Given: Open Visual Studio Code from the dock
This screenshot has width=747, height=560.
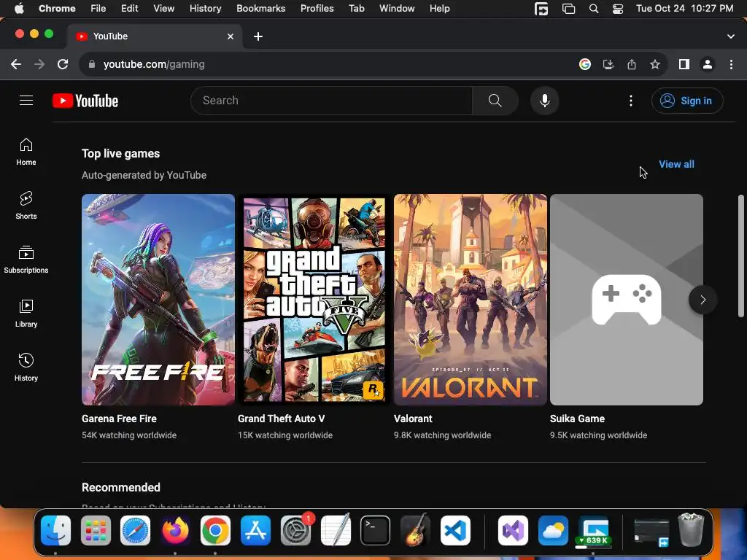Looking at the screenshot, I should pos(455,530).
